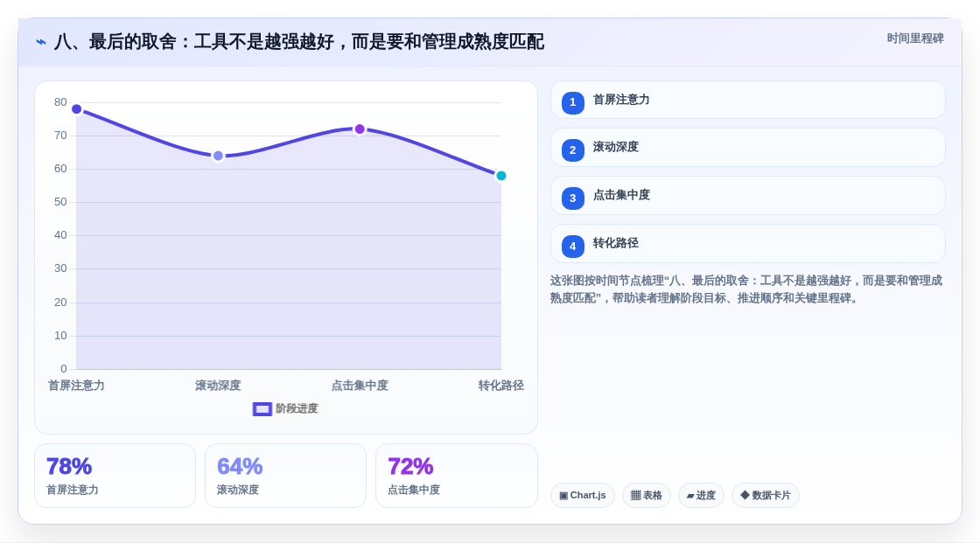Click the blue icon beside the heading

(41, 42)
